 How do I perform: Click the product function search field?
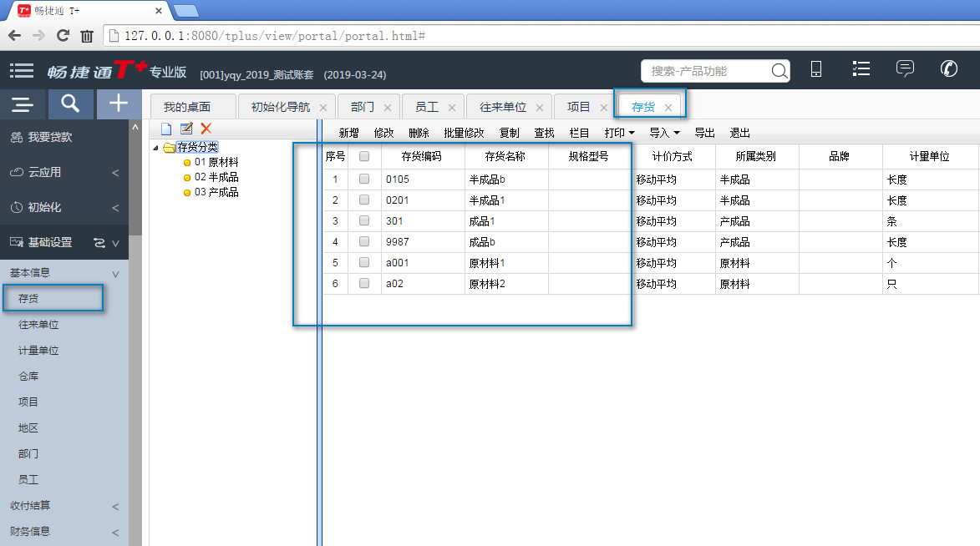coord(705,71)
